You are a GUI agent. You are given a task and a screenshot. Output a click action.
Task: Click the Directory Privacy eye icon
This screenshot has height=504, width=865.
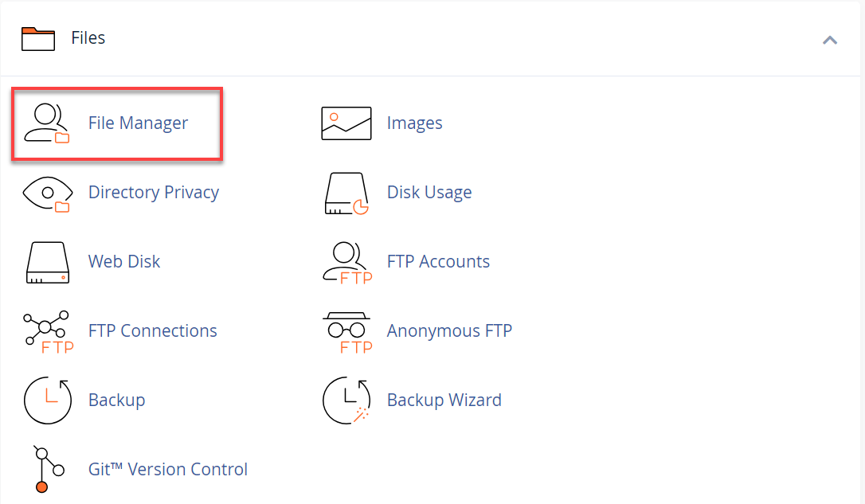point(48,194)
